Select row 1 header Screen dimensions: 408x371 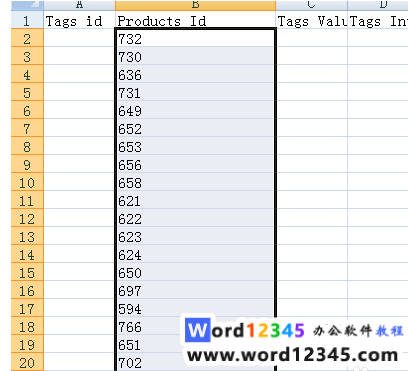point(27,20)
